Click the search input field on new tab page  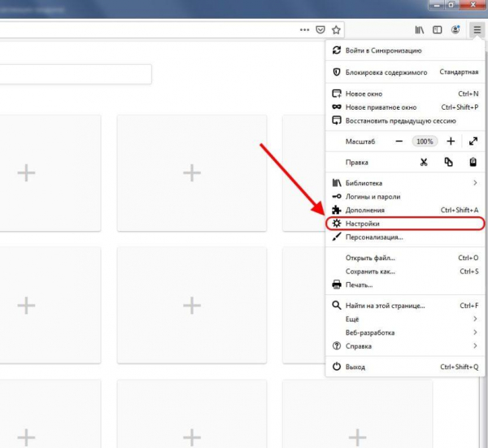point(76,74)
